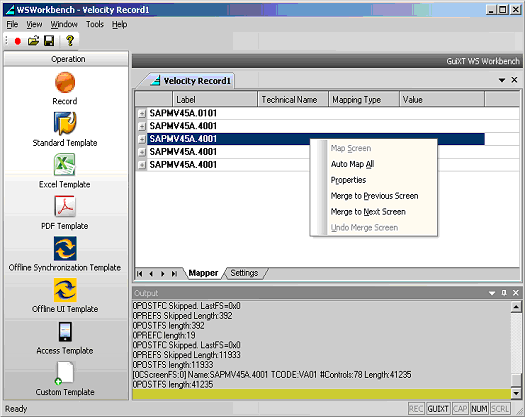This screenshot has width=527, height=419.
Task: Expand the last SAPMV45A.4001 row
Action: 142,165
